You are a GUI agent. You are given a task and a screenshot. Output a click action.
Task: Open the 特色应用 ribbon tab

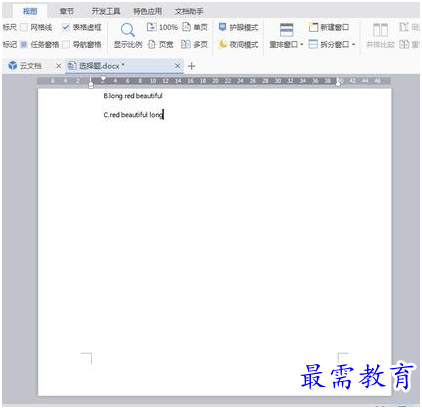point(148,11)
